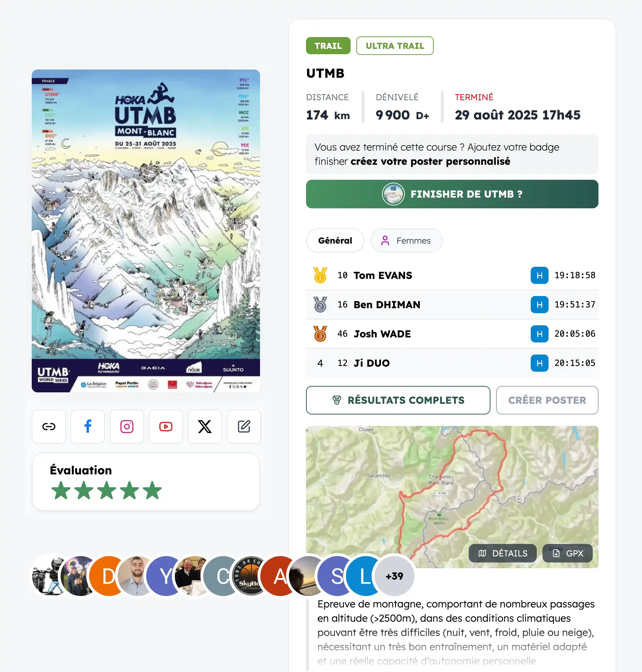Click the TRAIL category tag
Screen dimensions: 642x672
328,46
